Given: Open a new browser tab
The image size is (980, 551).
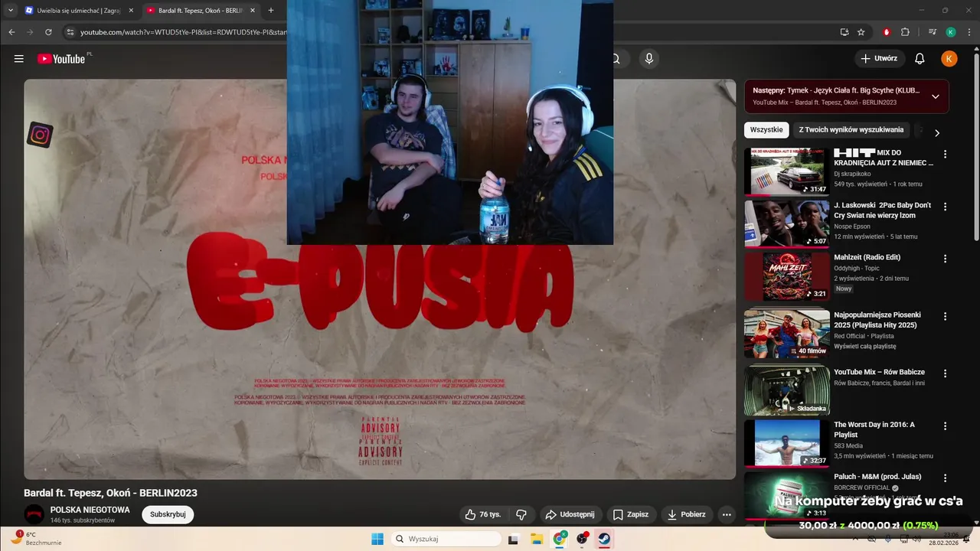Looking at the screenshot, I should (270, 11).
